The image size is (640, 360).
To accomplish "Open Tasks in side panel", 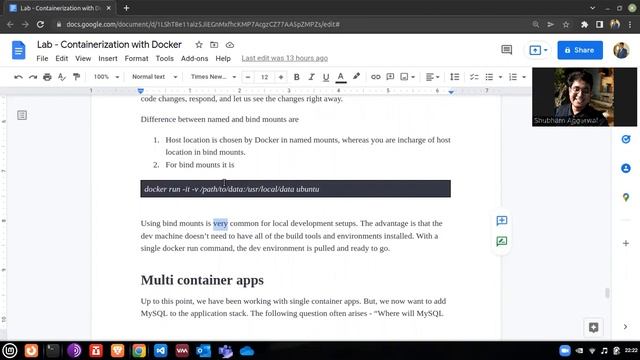I will 626,140.
